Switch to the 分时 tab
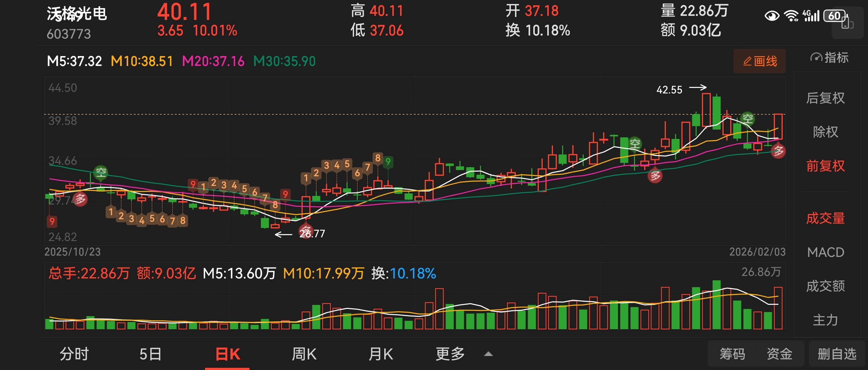868x370 pixels. [74, 354]
